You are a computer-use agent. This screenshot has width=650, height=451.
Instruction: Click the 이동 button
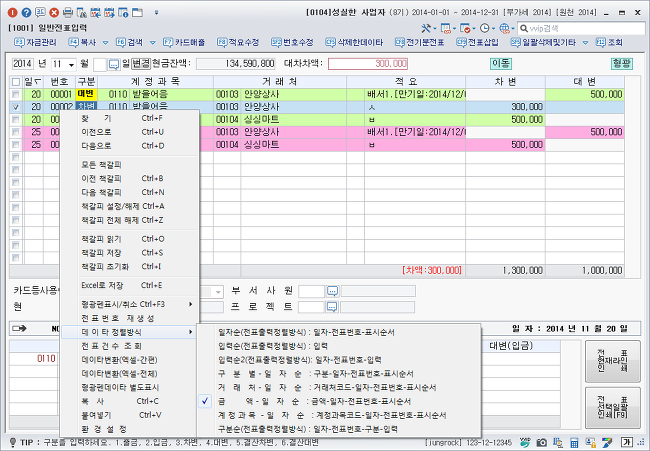click(501, 63)
